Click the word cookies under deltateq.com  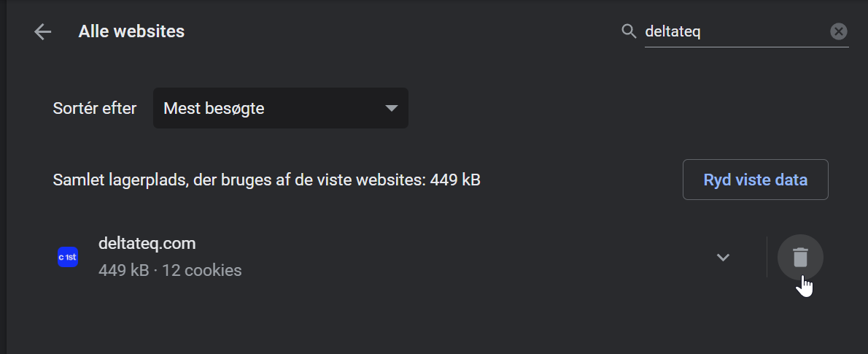[x=213, y=270]
